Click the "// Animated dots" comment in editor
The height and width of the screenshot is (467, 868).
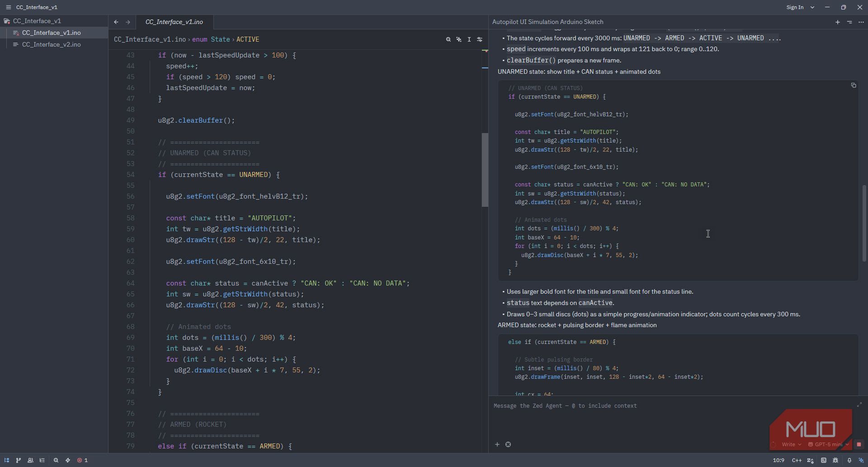coord(198,327)
